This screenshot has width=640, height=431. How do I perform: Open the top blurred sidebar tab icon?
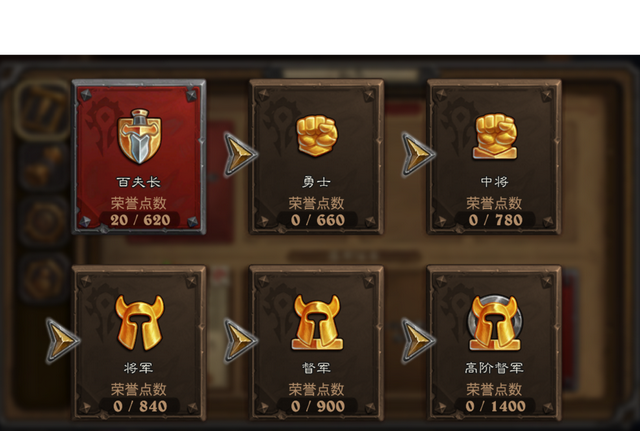(43, 109)
